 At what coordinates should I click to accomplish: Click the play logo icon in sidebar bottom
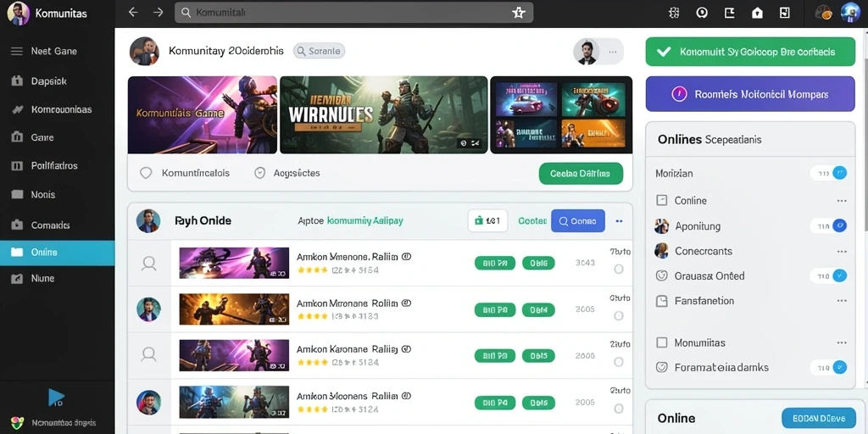click(x=56, y=397)
